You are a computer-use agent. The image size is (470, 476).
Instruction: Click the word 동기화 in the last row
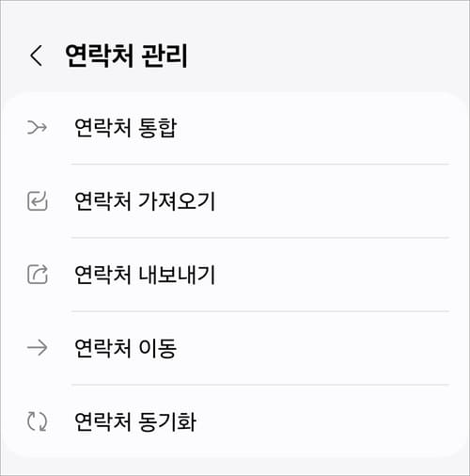pos(167,421)
